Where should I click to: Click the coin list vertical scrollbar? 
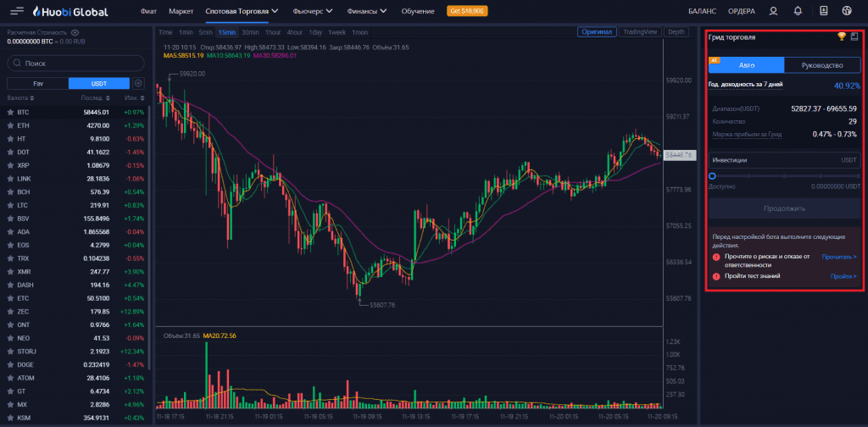click(x=149, y=238)
